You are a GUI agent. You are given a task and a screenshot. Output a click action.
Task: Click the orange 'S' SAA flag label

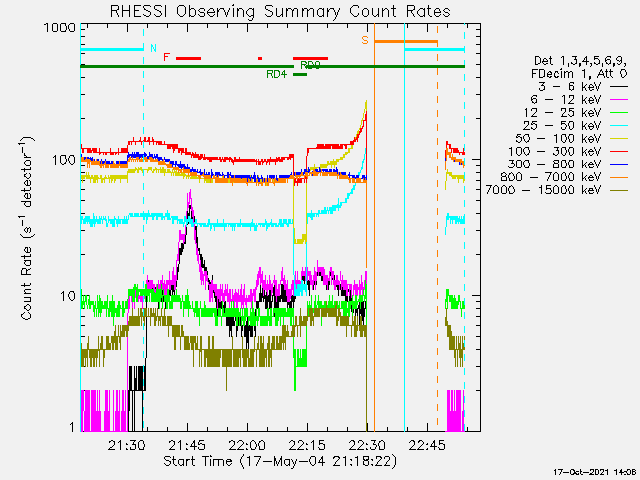[x=365, y=40]
